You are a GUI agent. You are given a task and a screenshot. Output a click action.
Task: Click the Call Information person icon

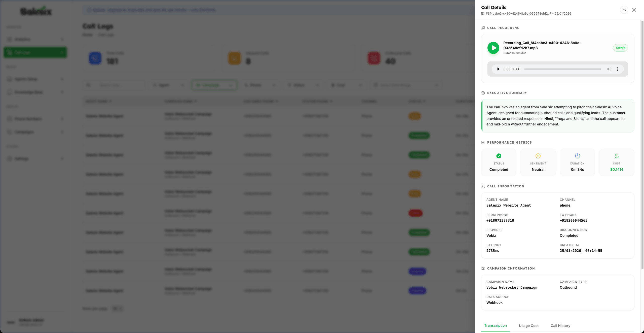coord(483,186)
